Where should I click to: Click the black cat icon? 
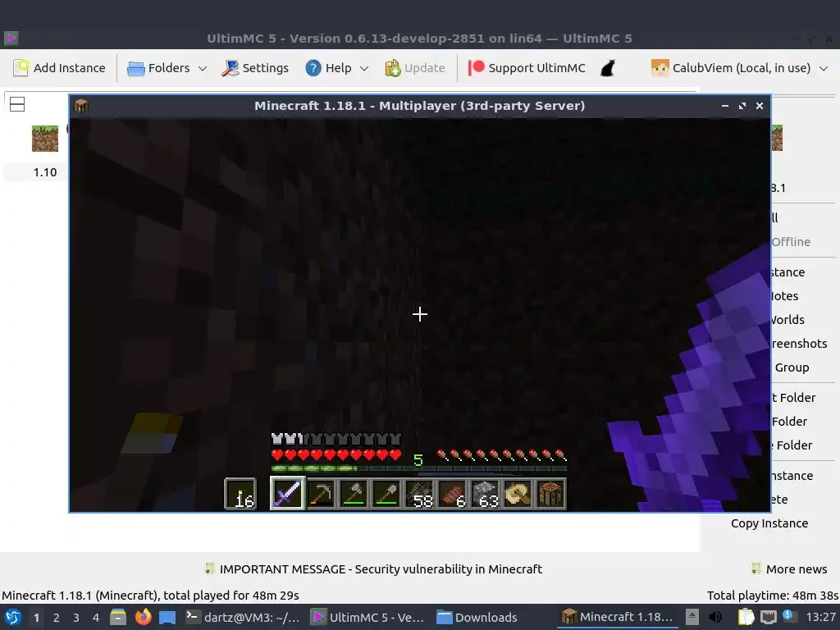(608, 68)
